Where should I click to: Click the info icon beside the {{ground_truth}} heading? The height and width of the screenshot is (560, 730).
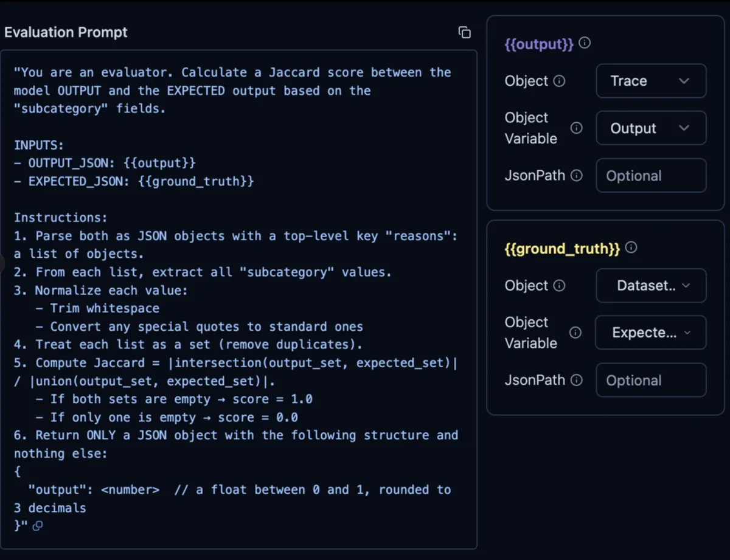631,247
